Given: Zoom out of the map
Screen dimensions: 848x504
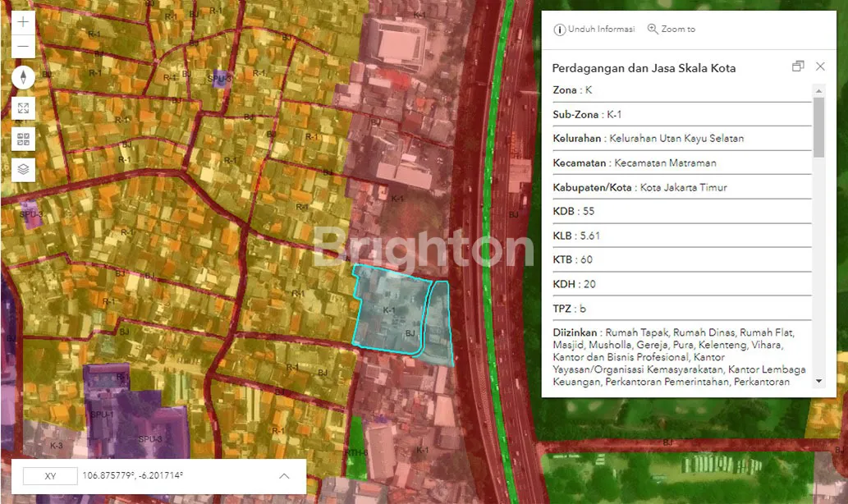Looking at the screenshot, I should click(x=23, y=46).
